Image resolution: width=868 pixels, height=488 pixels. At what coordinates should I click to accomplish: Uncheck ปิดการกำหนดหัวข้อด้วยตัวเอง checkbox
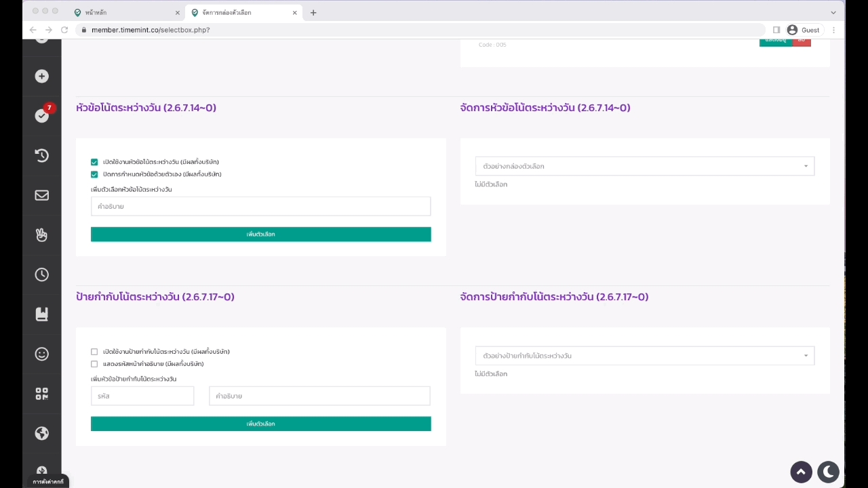[94, 175]
